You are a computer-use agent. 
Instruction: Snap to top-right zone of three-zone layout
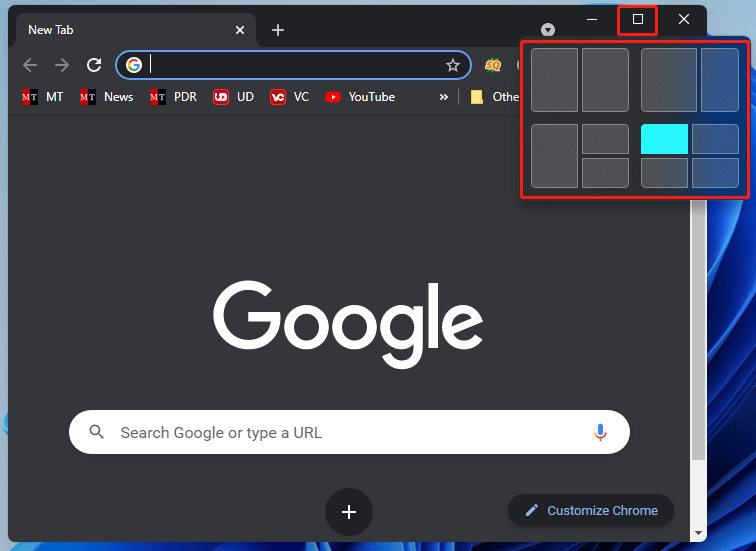[x=606, y=139]
